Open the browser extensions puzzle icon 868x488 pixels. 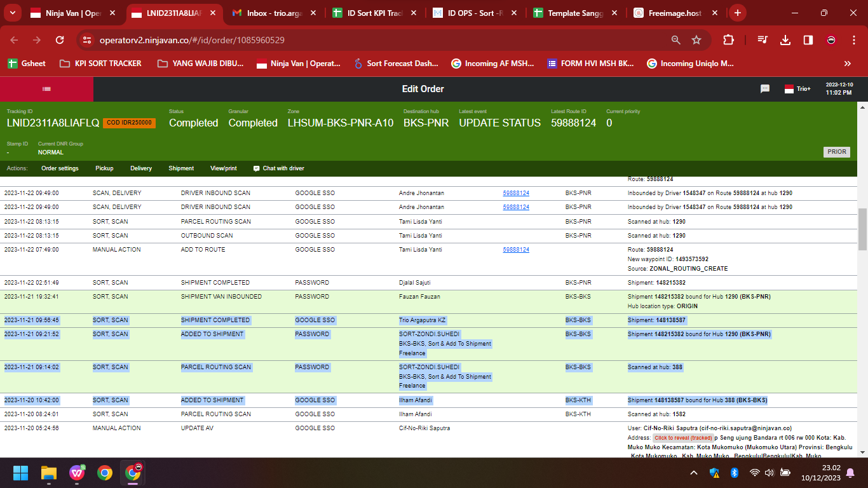(728, 40)
